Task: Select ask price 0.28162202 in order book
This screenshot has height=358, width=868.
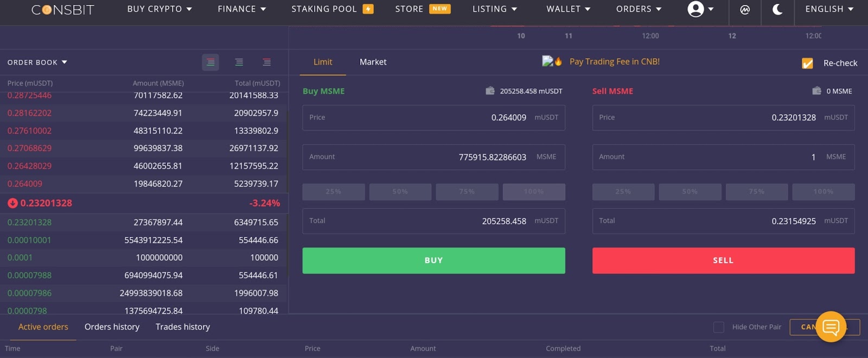Action: point(29,113)
